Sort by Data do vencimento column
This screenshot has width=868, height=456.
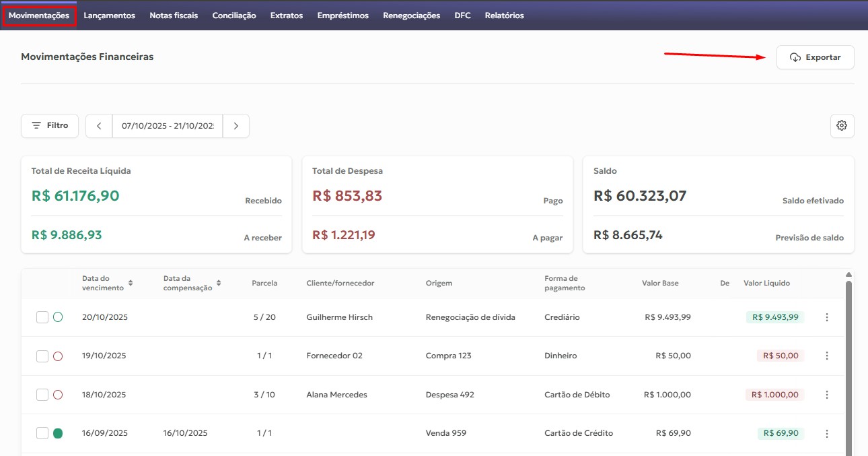click(x=131, y=283)
